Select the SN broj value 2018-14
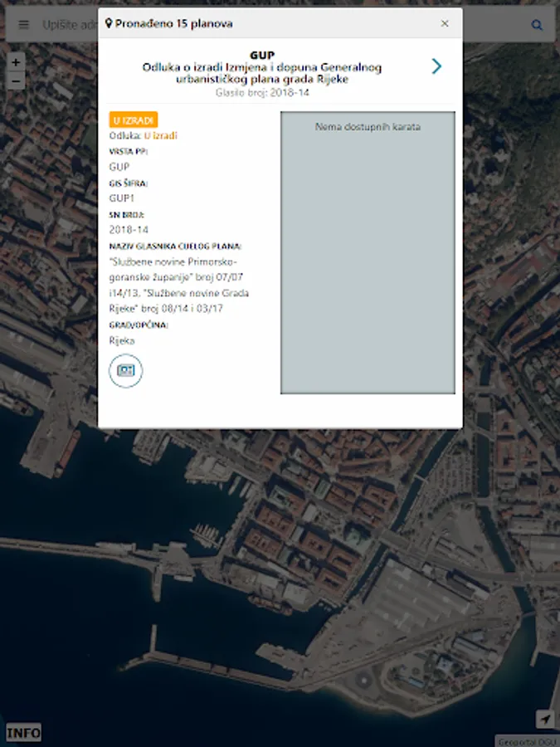 click(129, 230)
